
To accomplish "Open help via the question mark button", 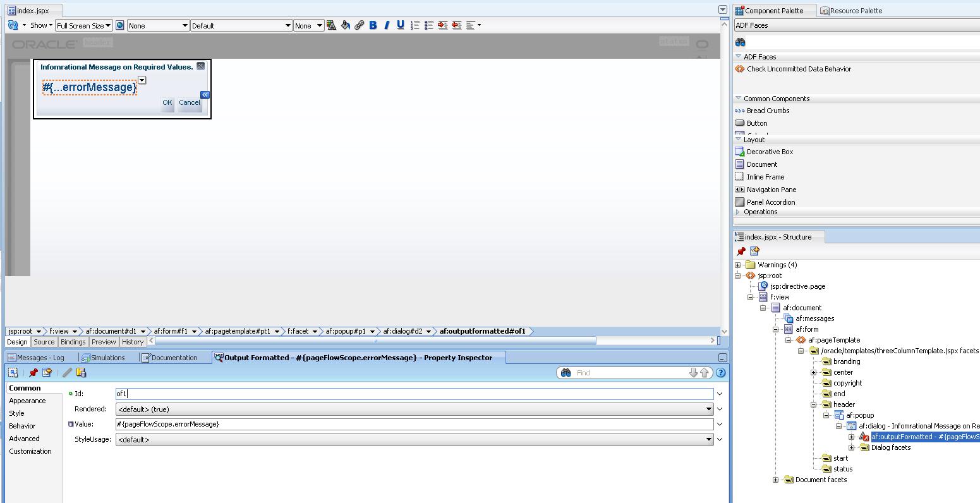I will (x=720, y=372).
